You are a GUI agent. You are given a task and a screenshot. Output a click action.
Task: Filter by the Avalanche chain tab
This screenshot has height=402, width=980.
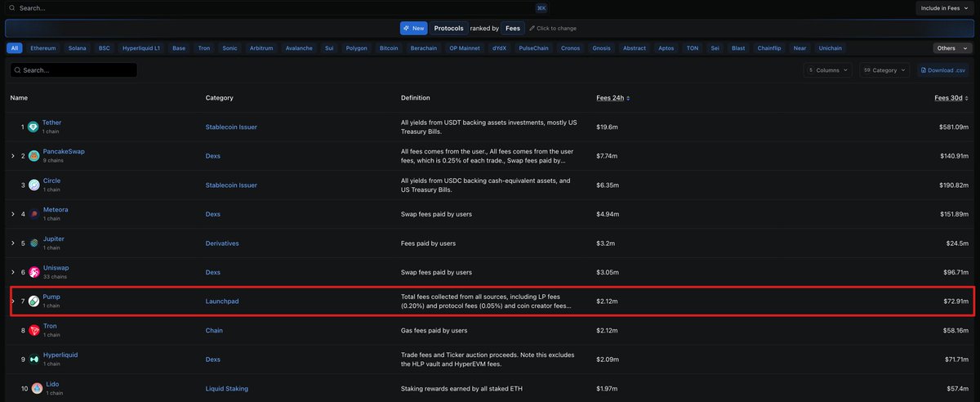pos(299,48)
